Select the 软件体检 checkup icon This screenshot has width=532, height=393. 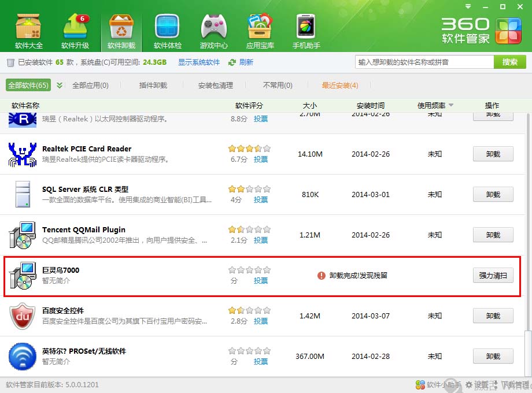pyautogui.click(x=167, y=31)
